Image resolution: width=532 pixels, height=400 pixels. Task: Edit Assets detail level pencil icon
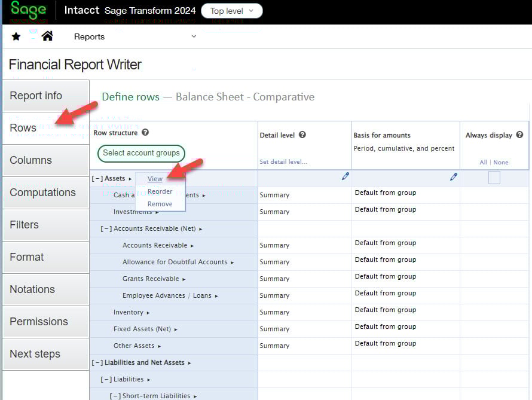[x=345, y=177]
